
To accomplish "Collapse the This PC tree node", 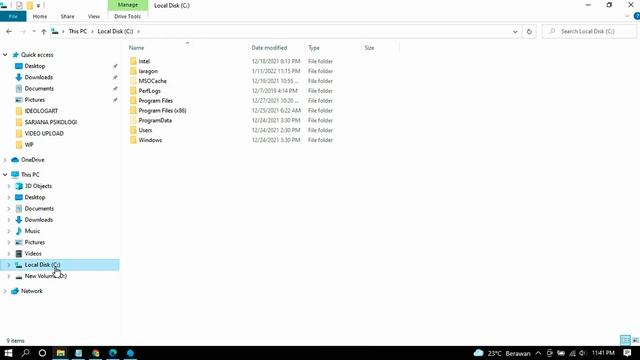I will click(x=5, y=175).
